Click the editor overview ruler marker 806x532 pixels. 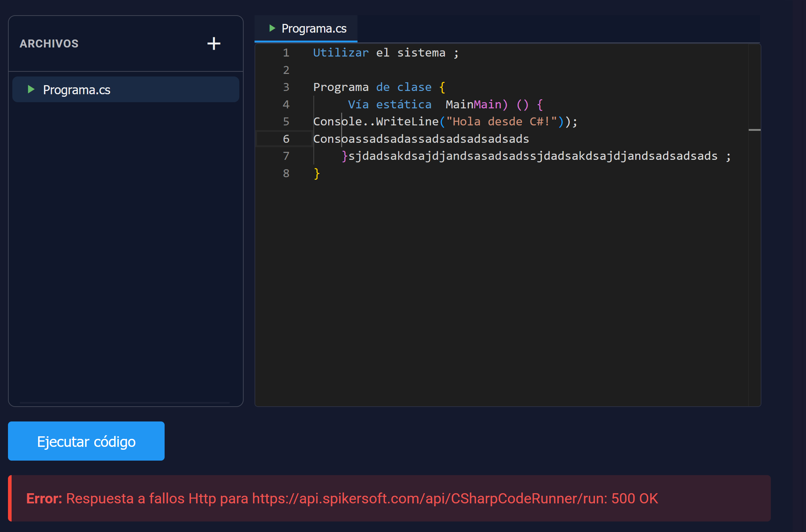(755, 130)
